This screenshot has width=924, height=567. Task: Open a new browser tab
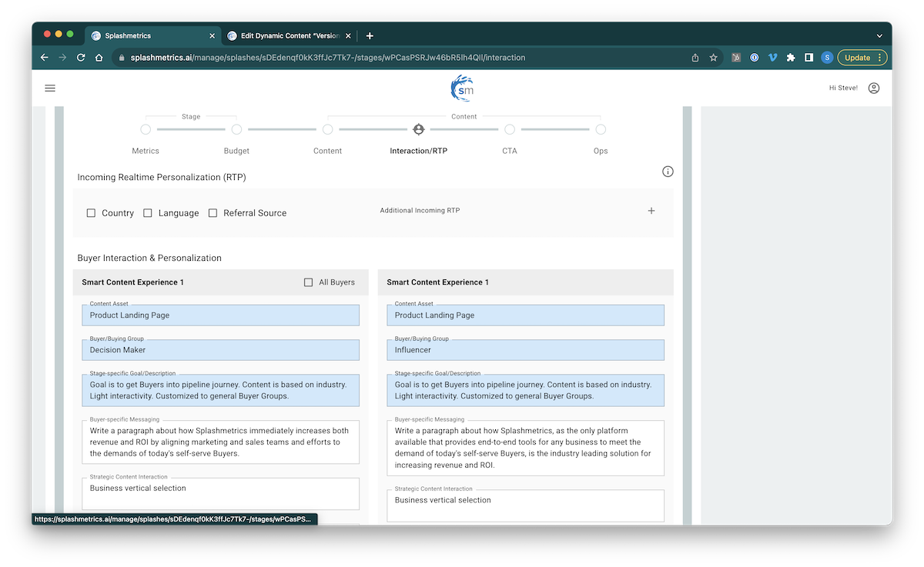(x=370, y=36)
